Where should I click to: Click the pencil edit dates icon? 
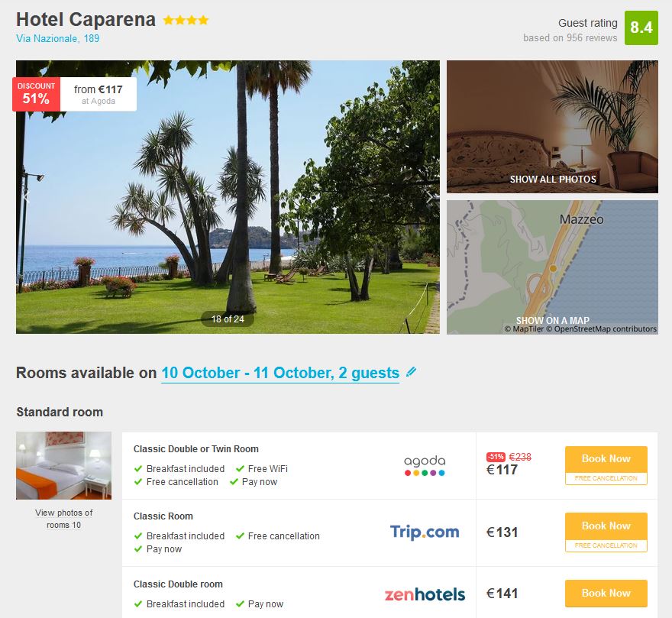[x=411, y=372]
